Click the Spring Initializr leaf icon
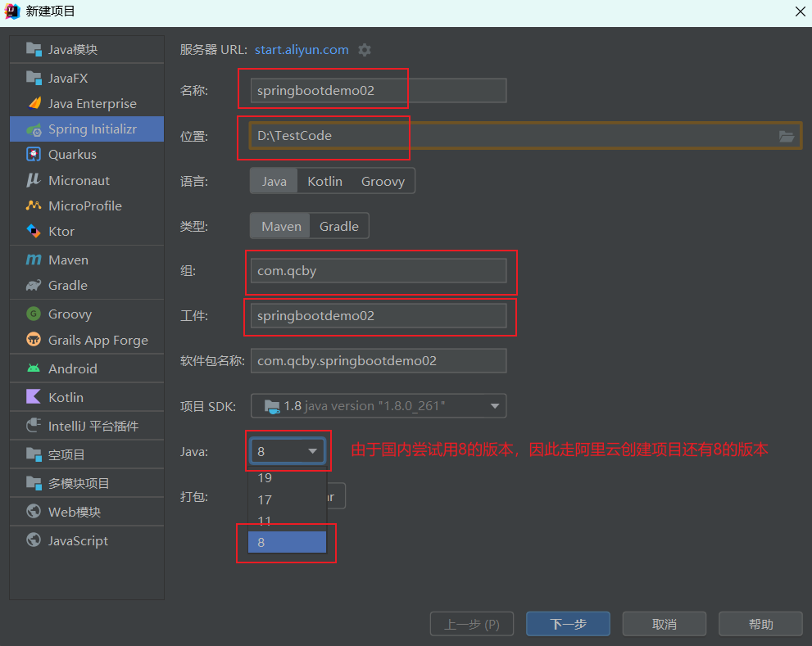The width and height of the screenshot is (812, 646). (x=34, y=129)
